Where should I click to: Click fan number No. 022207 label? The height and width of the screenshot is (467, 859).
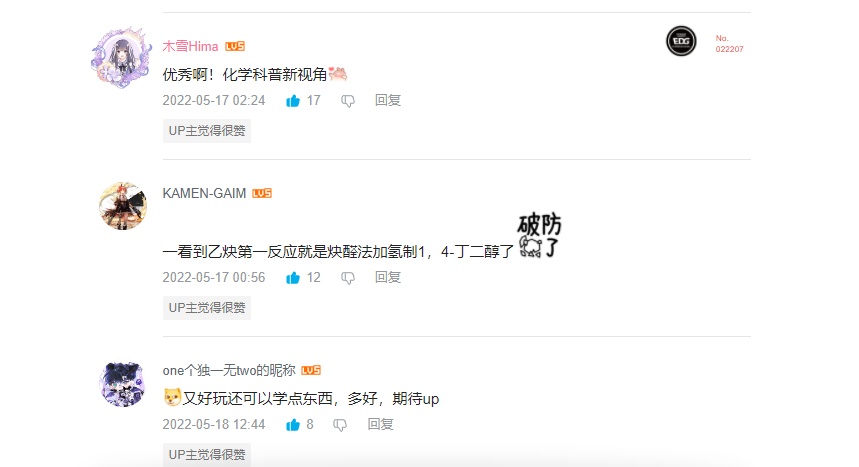[729, 43]
